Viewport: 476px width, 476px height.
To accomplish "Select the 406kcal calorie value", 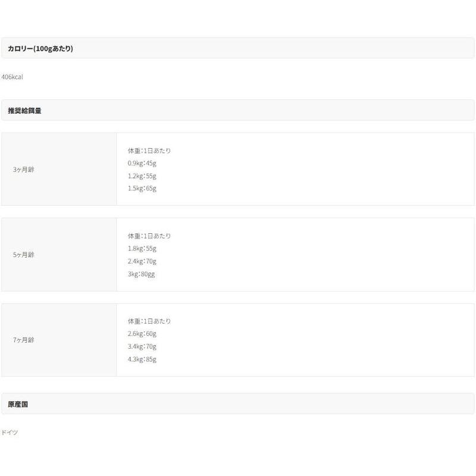I will click(12, 77).
